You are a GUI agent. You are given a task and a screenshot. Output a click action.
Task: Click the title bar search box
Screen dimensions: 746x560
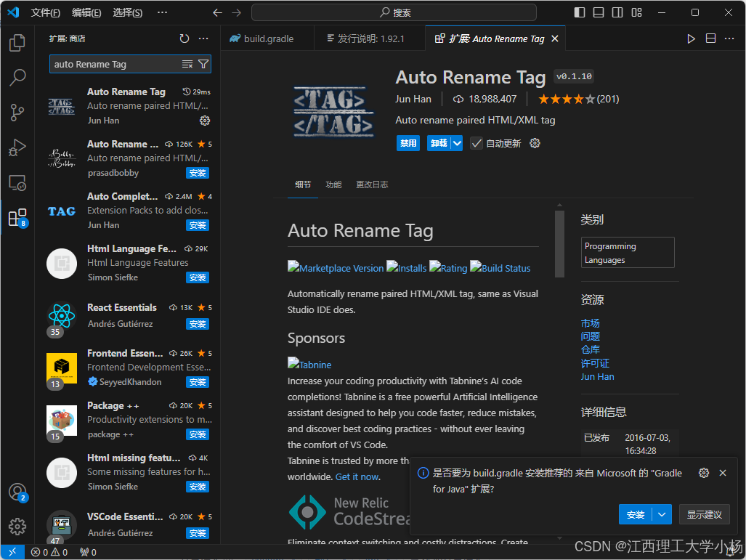click(x=394, y=13)
